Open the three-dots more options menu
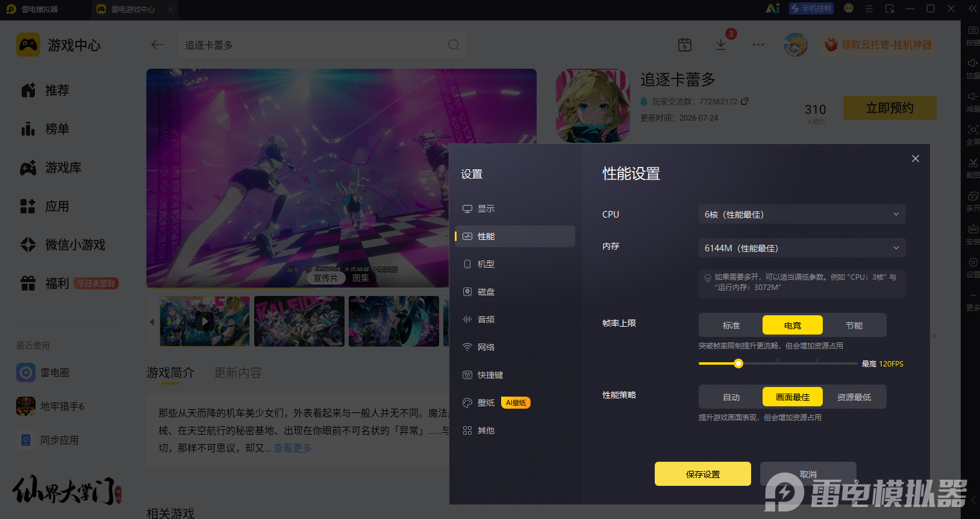The image size is (980, 519). coord(758,45)
